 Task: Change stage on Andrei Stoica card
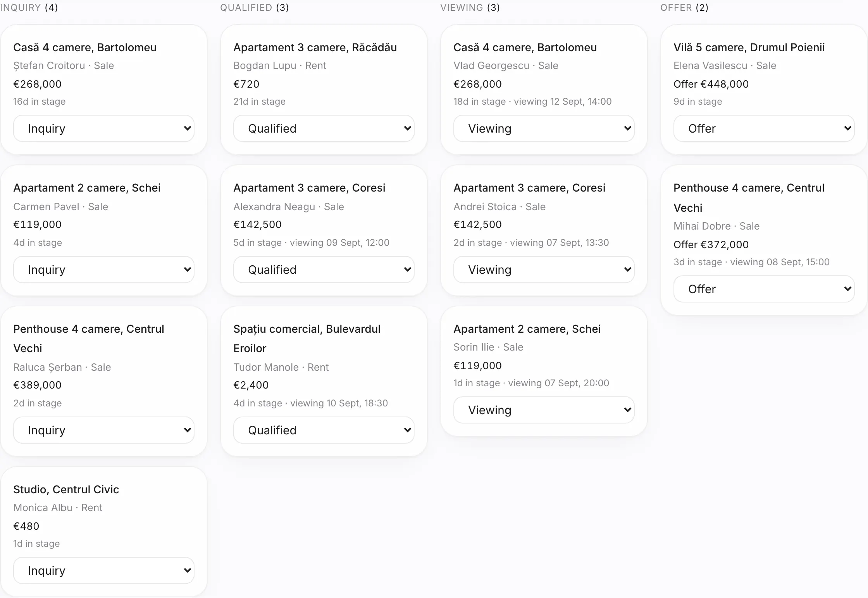(544, 270)
